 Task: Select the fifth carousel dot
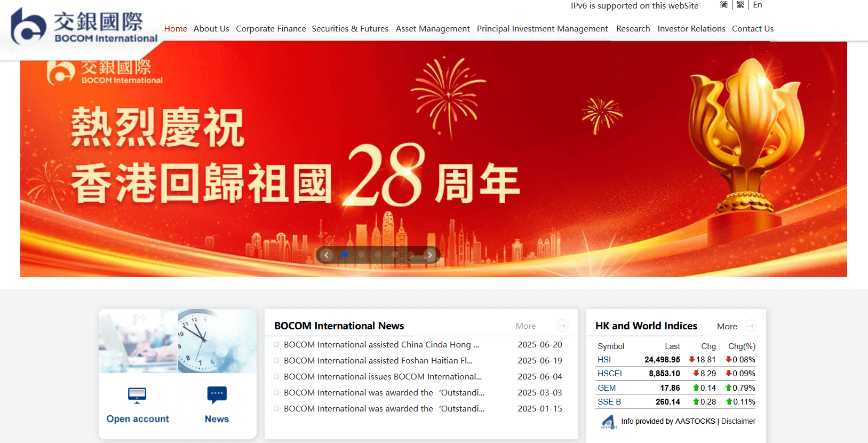tap(411, 255)
